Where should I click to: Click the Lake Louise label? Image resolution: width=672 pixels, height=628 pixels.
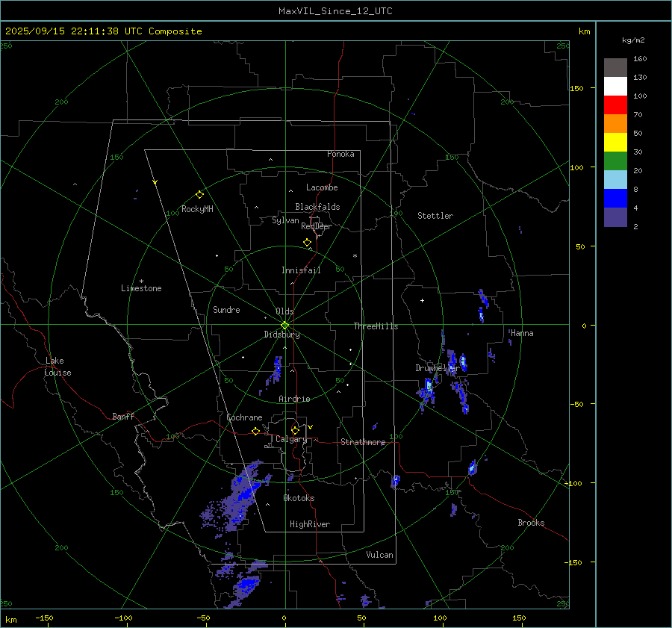(57, 367)
